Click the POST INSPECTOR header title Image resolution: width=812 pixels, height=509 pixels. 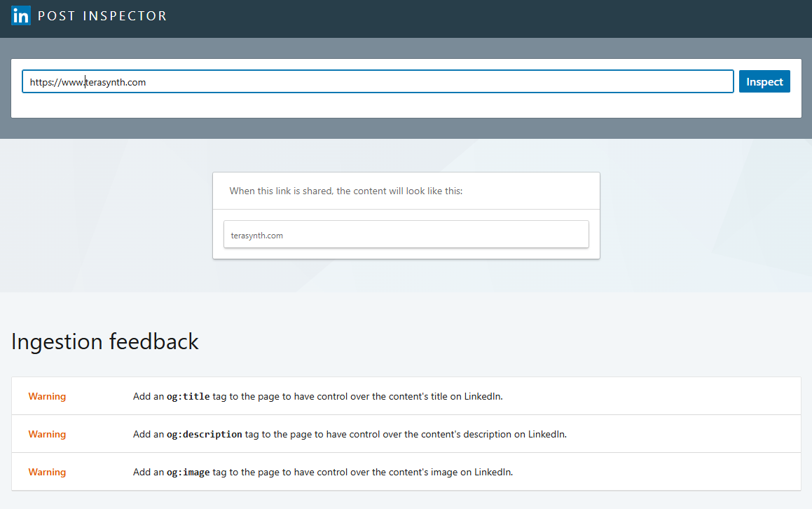tap(102, 16)
